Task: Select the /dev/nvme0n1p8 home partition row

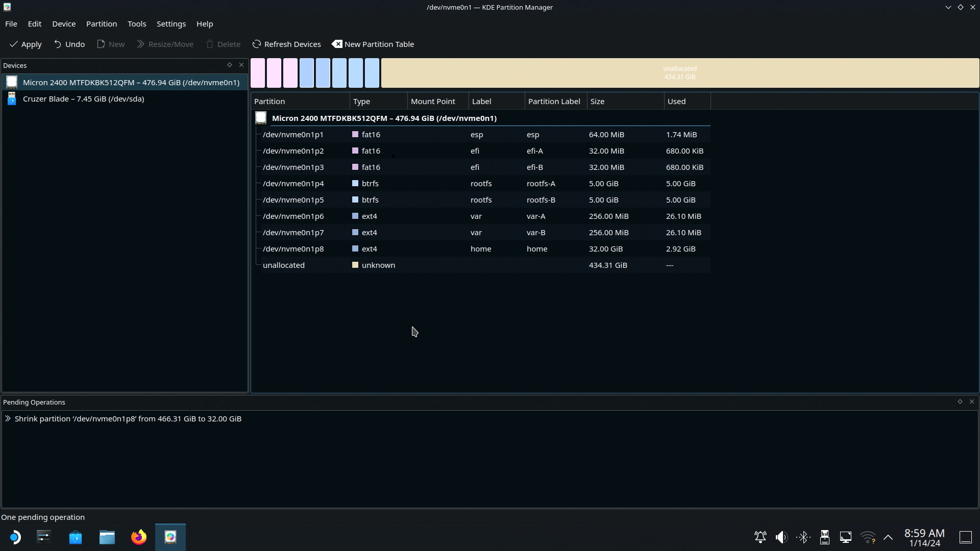Action: [293, 248]
